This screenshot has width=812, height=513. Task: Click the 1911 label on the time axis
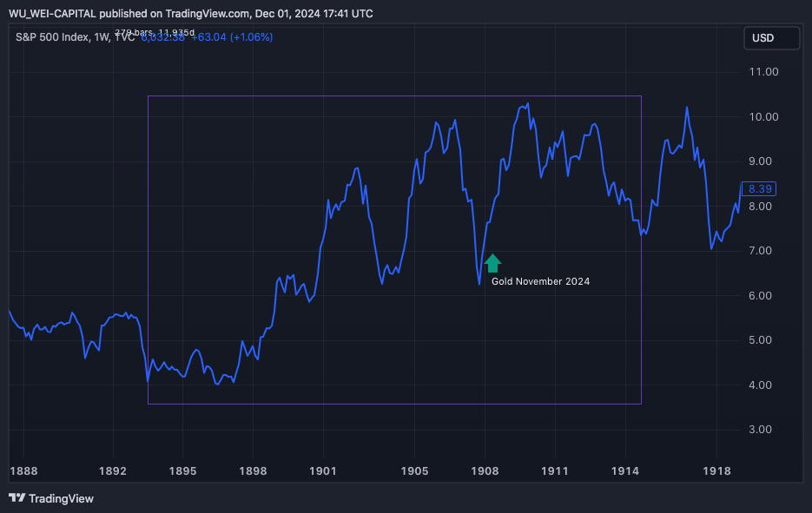(555, 471)
